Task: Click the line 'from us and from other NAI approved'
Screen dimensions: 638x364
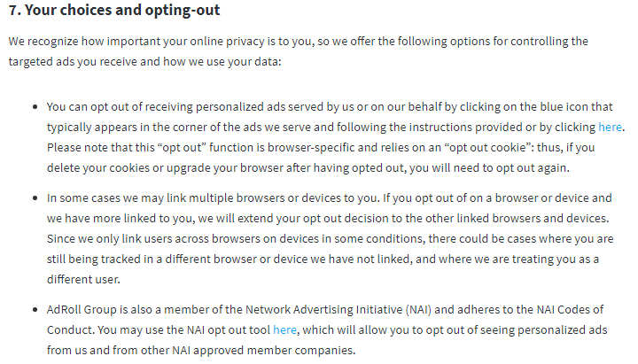Action: (201, 350)
